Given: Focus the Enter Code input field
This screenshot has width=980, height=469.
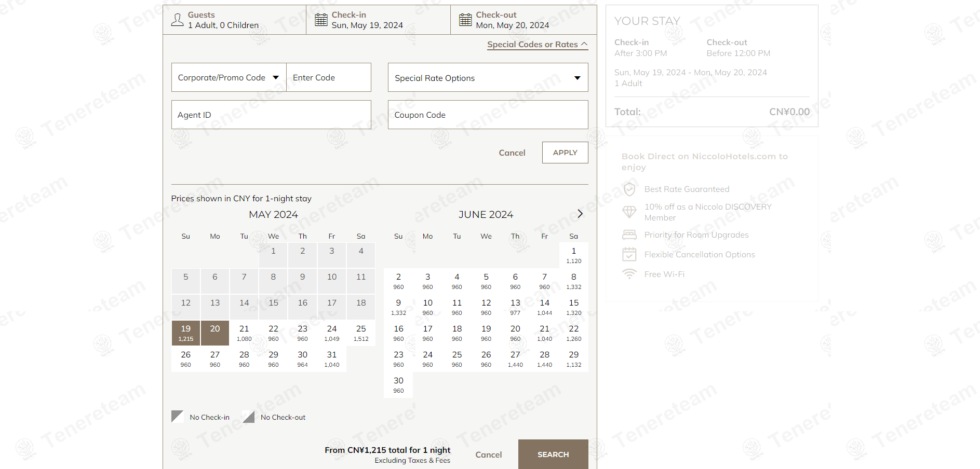Looking at the screenshot, I should [329, 77].
